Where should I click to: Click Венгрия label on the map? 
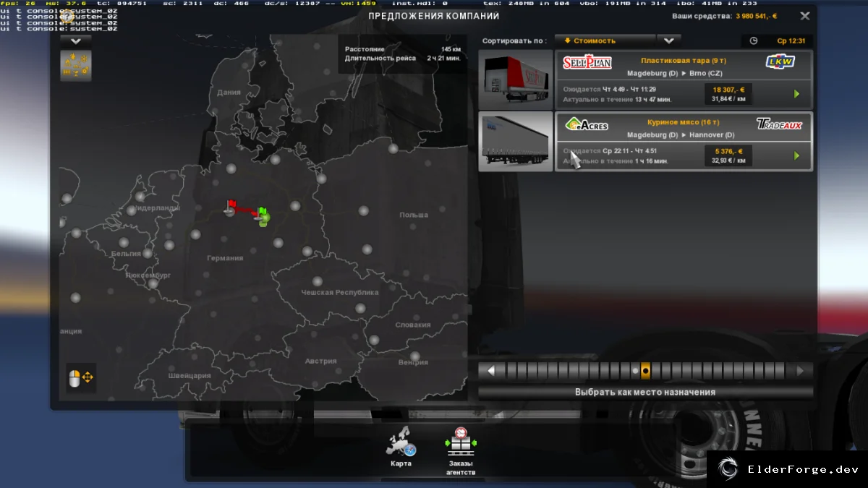413,362
